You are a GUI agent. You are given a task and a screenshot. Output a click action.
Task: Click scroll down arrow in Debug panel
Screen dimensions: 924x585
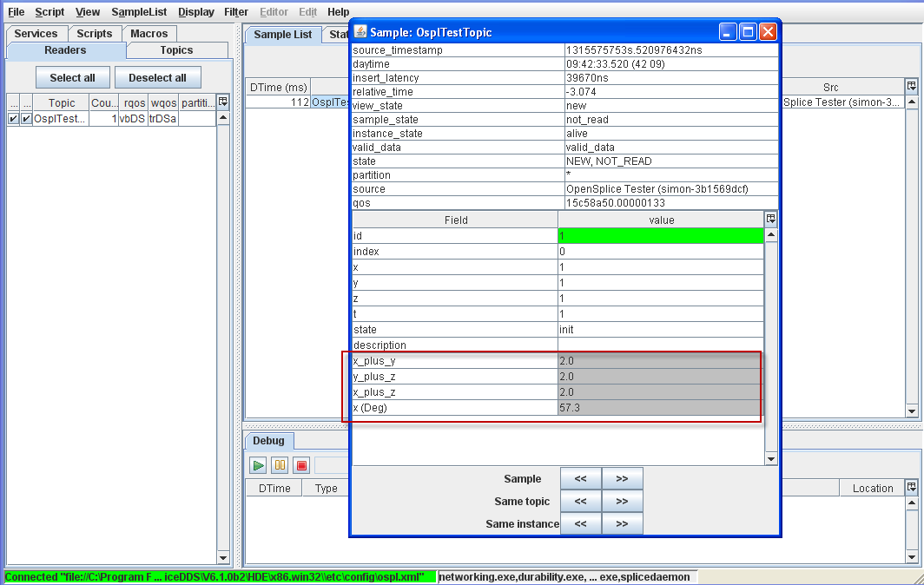912,556
